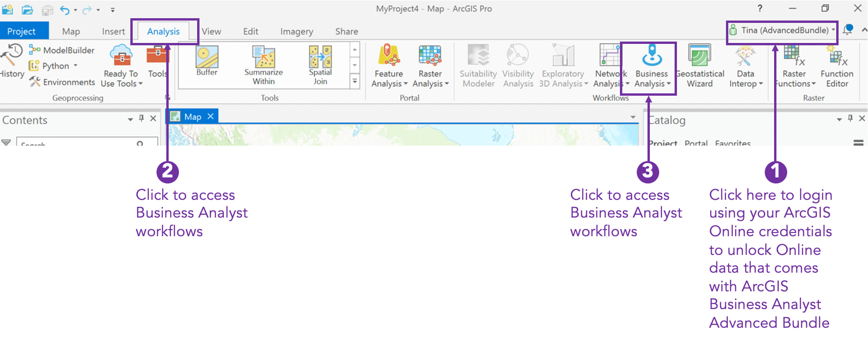
Task: Open project folder icon in title bar
Action: click(x=27, y=9)
